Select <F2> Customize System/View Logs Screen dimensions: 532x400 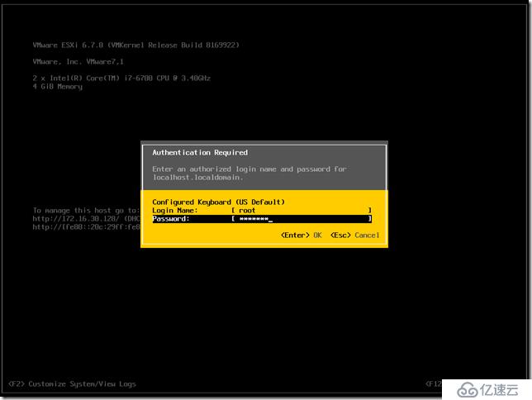pos(72,384)
